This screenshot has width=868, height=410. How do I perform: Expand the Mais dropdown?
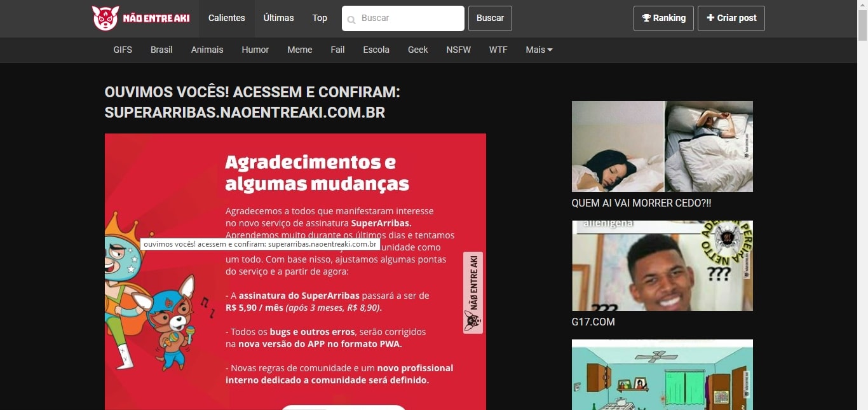(x=539, y=50)
